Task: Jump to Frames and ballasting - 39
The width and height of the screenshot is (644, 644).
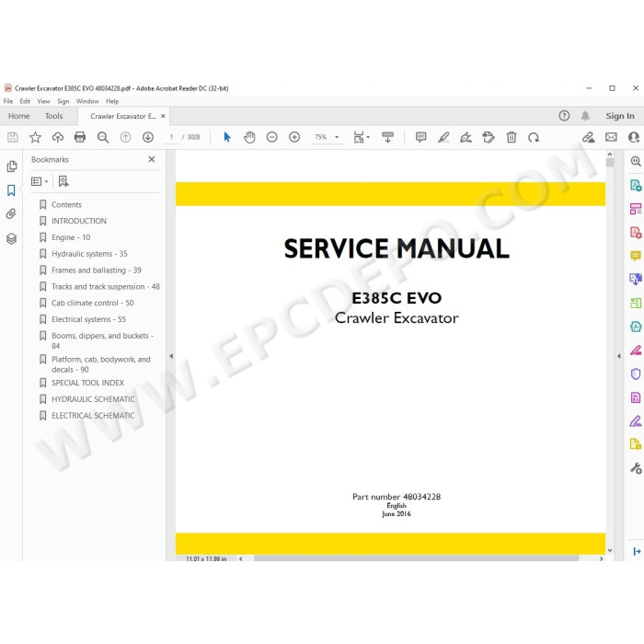Action: (x=96, y=270)
